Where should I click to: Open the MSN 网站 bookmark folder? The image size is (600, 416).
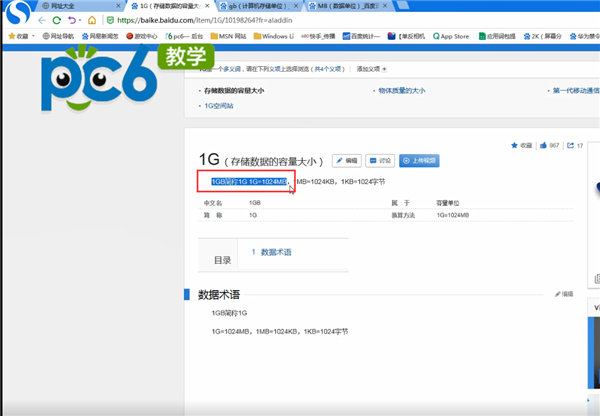[228, 36]
